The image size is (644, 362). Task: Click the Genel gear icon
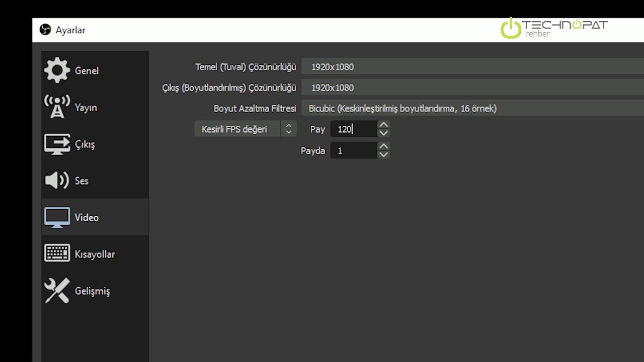pyautogui.click(x=57, y=70)
